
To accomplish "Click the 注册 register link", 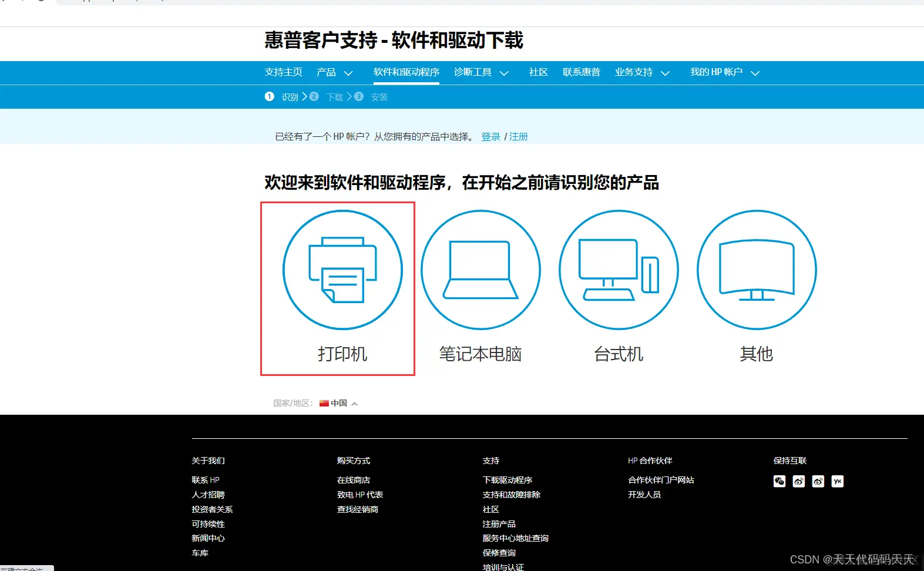I will pyautogui.click(x=519, y=136).
